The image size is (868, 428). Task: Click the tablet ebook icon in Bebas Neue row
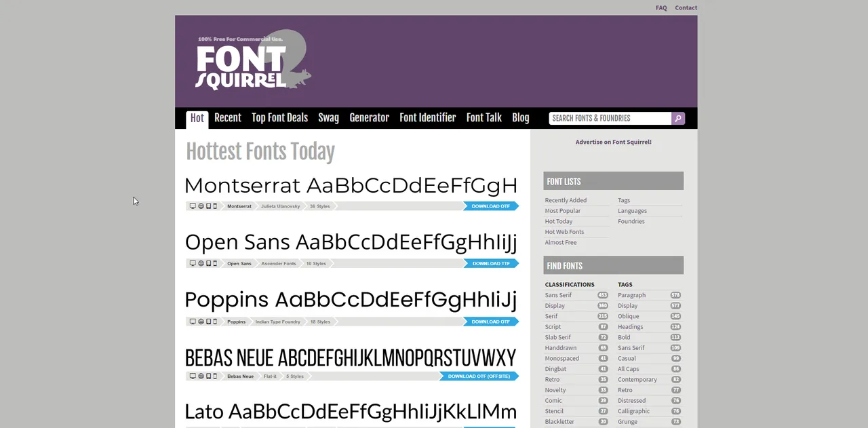pos(208,376)
